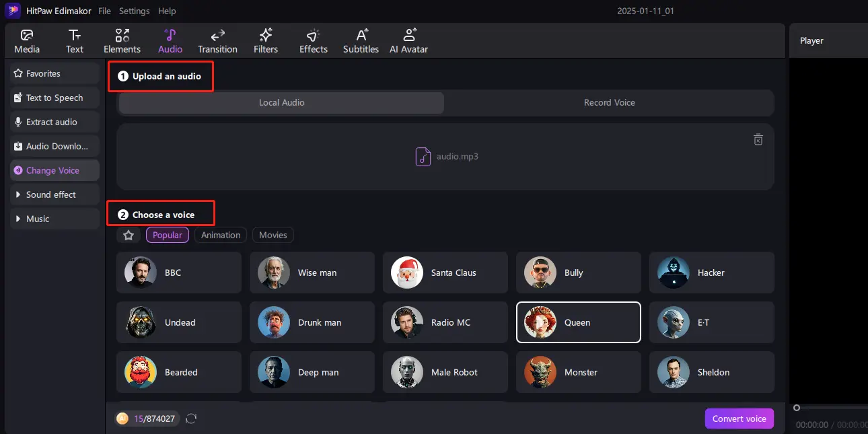Show favorite voices with star filter
The image size is (868, 434).
pyautogui.click(x=129, y=235)
